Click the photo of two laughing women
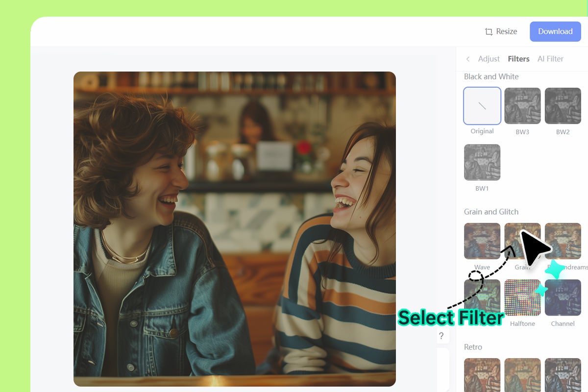Image resolution: width=588 pixels, height=392 pixels. [235, 229]
